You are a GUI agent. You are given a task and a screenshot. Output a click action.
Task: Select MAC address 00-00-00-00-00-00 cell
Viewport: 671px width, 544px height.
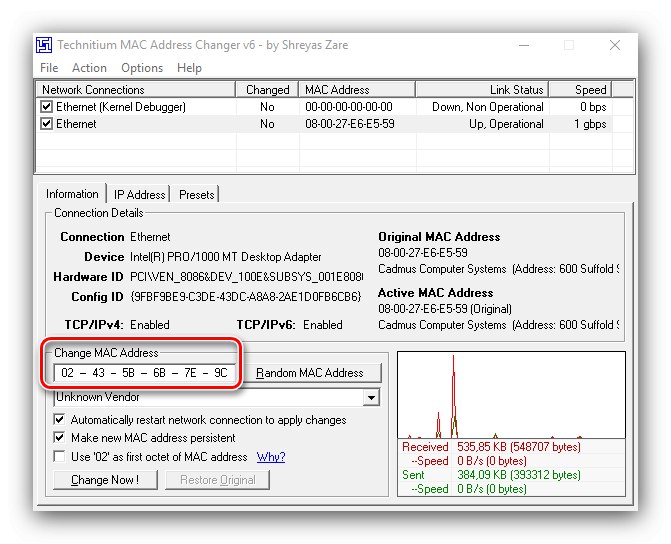349,107
